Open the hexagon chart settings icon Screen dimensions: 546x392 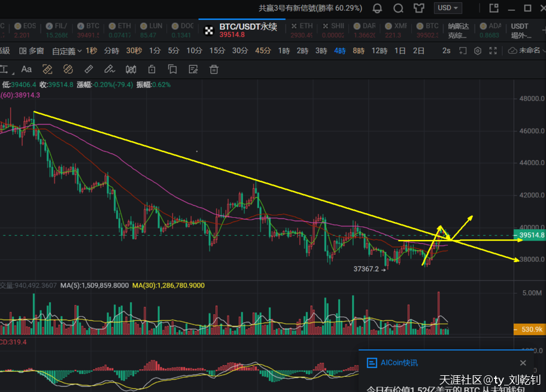pyautogui.click(x=477, y=51)
